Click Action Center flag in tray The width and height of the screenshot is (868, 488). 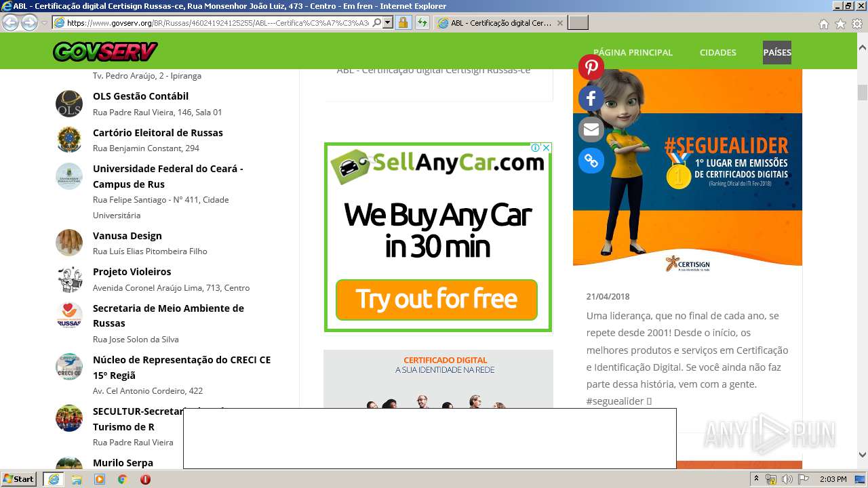(804, 479)
